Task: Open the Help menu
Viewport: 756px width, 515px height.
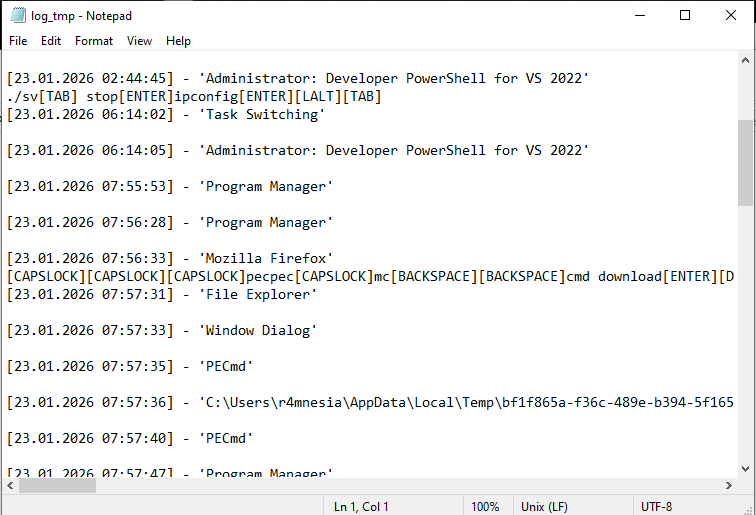Action: click(x=179, y=41)
